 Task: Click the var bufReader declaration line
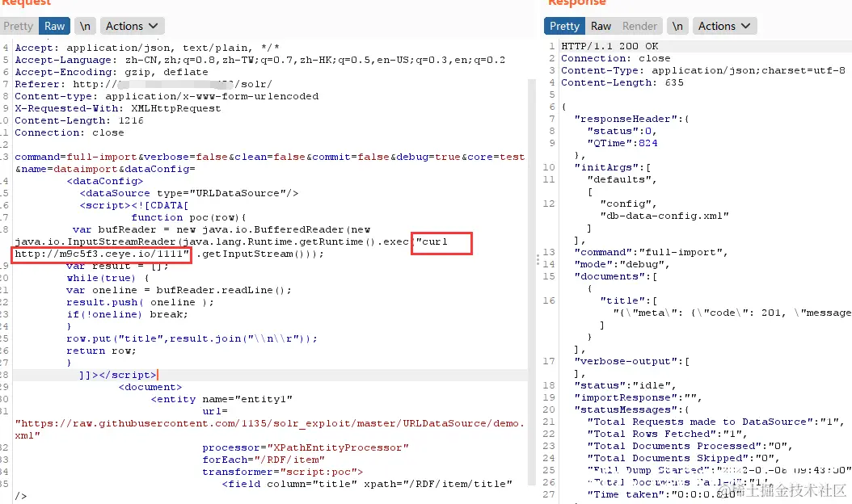click(x=221, y=229)
